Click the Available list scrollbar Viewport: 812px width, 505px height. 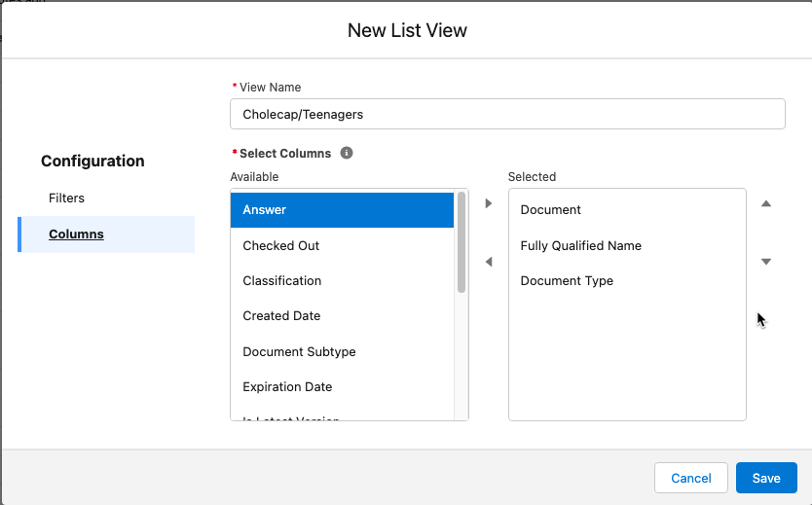pyautogui.click(x=461, y=243)
